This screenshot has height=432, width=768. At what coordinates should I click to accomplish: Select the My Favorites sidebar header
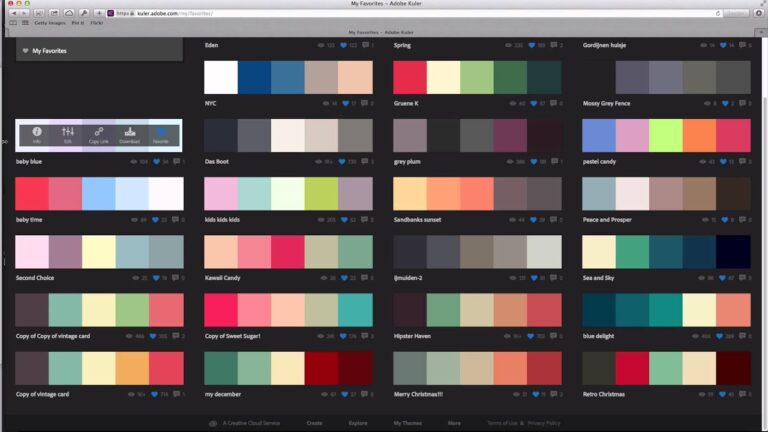click(x=99, y=50)
